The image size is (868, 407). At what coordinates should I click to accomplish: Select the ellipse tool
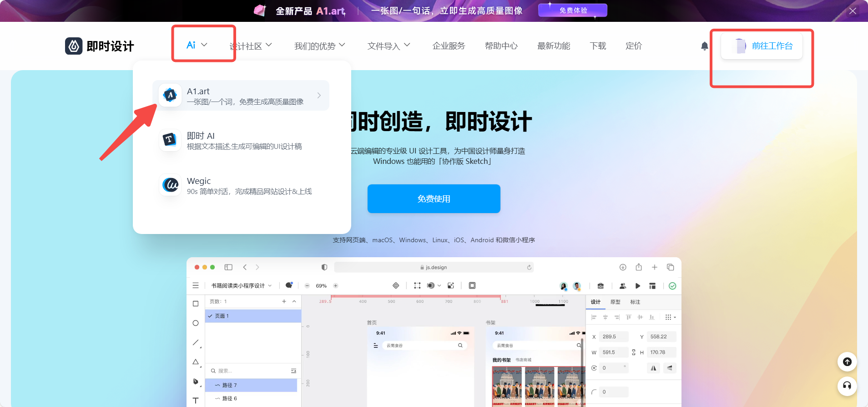(x=196, y=323)
